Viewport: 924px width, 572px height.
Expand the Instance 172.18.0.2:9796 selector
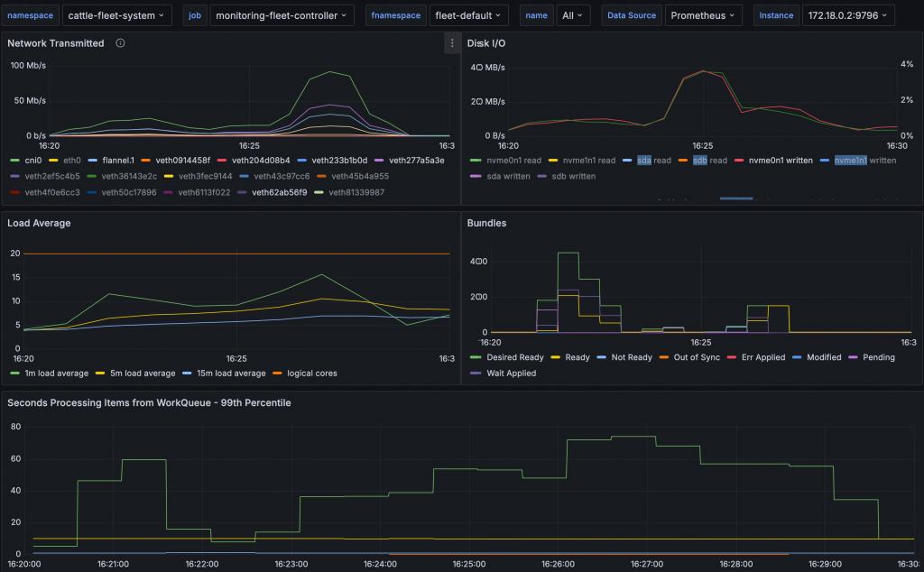tap(847, 15)
